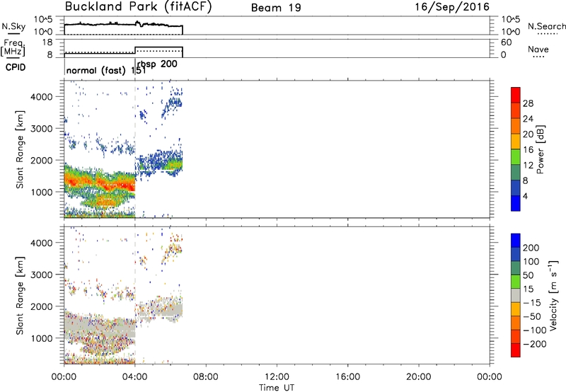Click the "CPID" label

click(16, 67)
